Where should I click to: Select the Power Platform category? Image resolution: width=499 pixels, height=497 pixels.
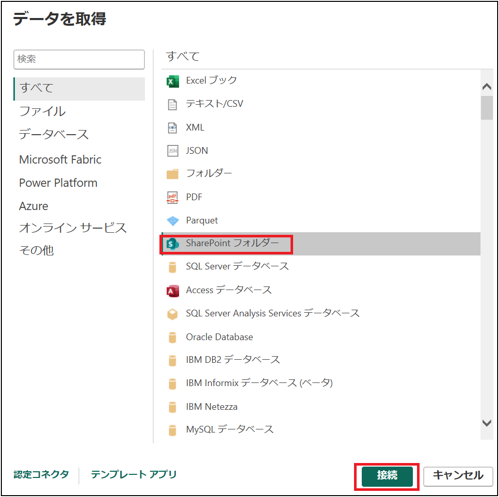58,183
